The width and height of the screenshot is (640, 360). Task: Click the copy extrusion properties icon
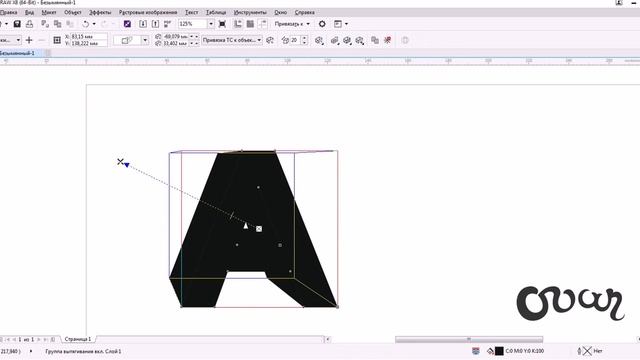pyautogui.click(x=375, y=40)
